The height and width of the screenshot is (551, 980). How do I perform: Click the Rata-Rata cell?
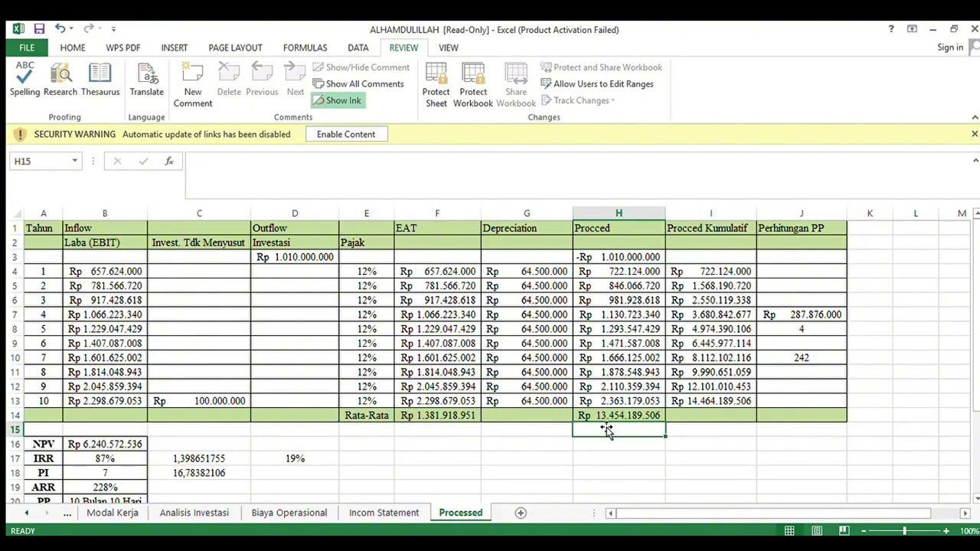point(366,416)
